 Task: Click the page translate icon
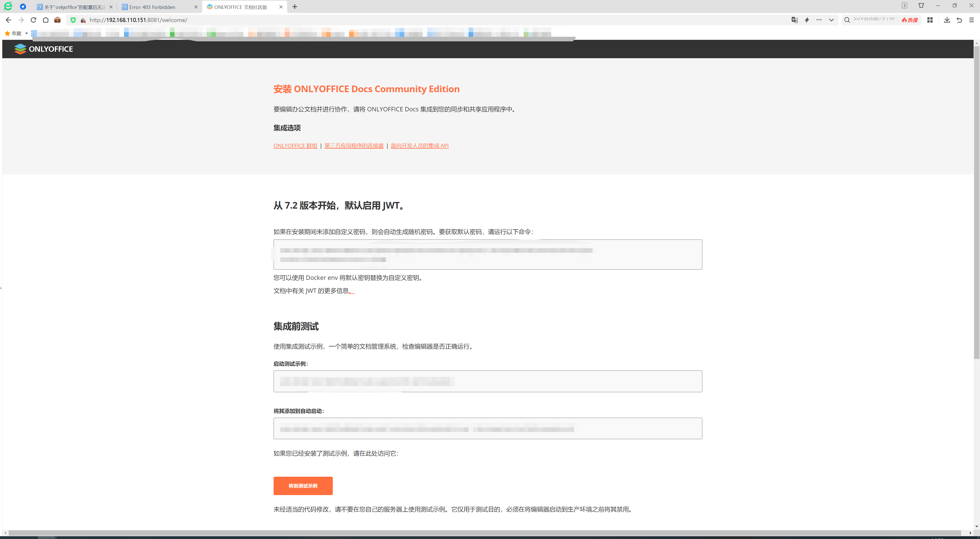(x=794, y=20)
